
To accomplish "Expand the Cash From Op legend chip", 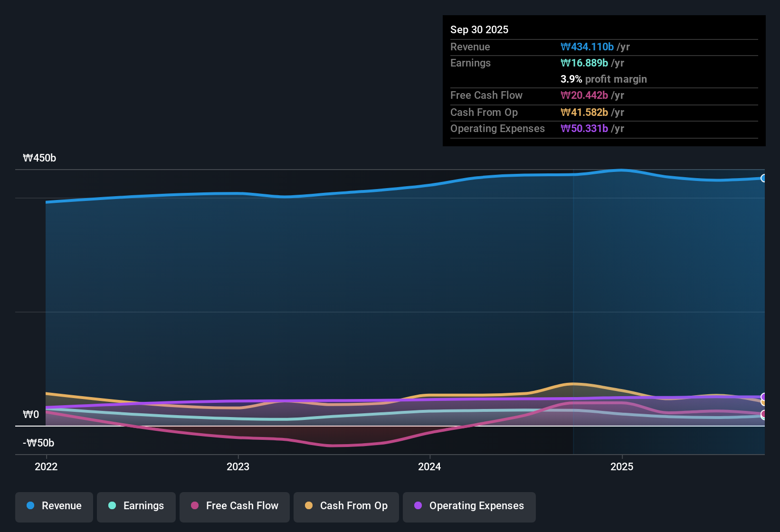I will 346,507.
